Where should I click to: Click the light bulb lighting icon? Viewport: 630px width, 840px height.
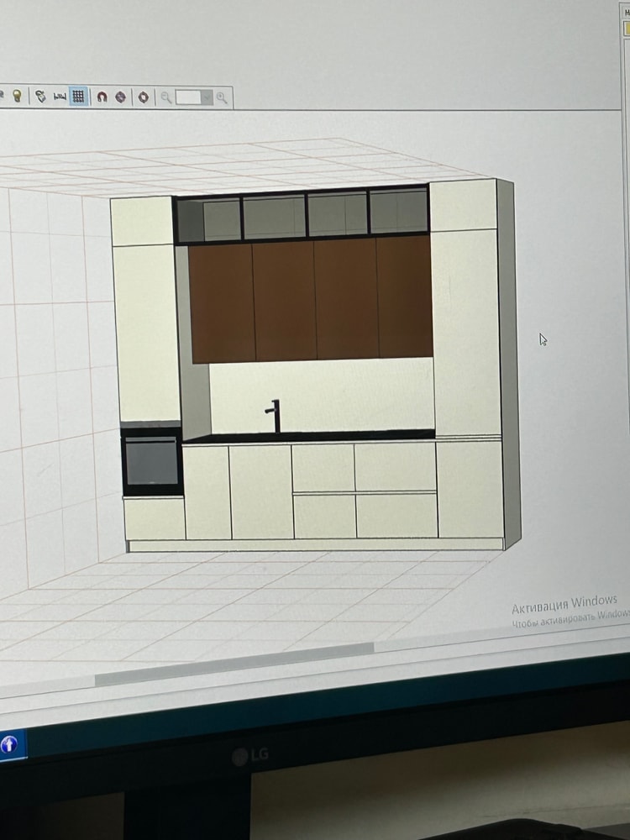click(x=16, y=96)
